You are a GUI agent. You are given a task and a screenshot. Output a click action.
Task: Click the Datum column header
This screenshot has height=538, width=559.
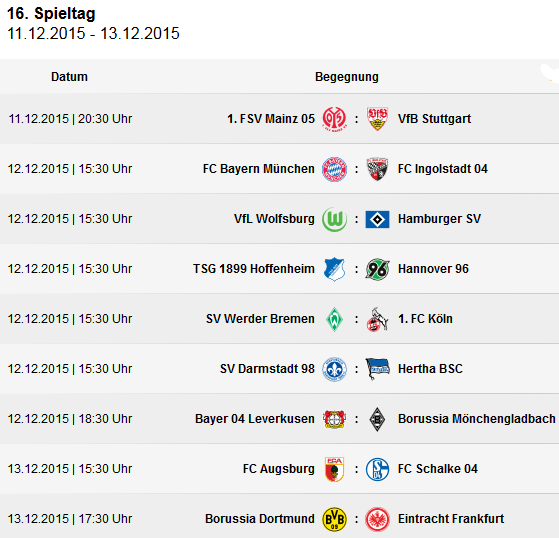(x=69, y=77)
